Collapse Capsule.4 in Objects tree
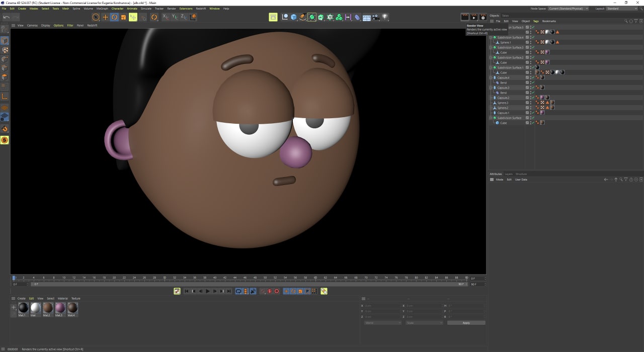 click(x=491, y=77)
